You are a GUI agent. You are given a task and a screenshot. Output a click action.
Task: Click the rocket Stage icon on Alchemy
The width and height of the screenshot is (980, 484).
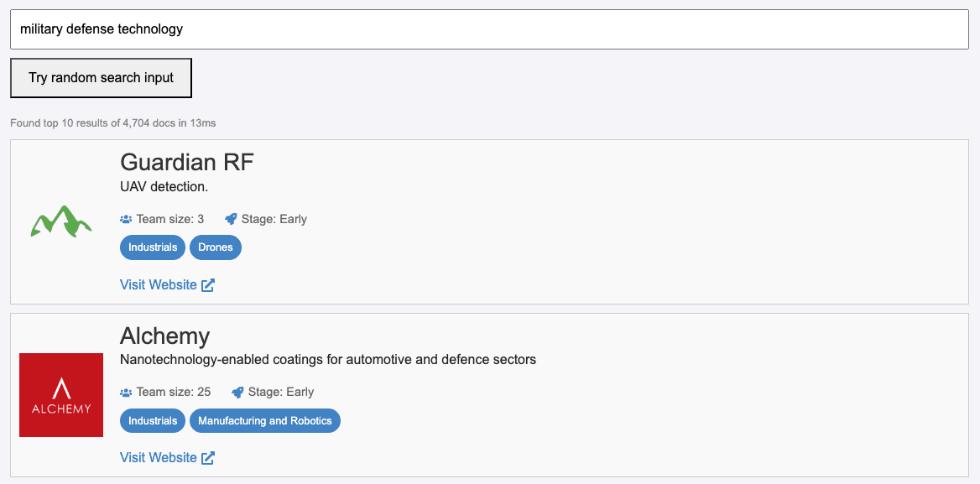pos(237,392)
